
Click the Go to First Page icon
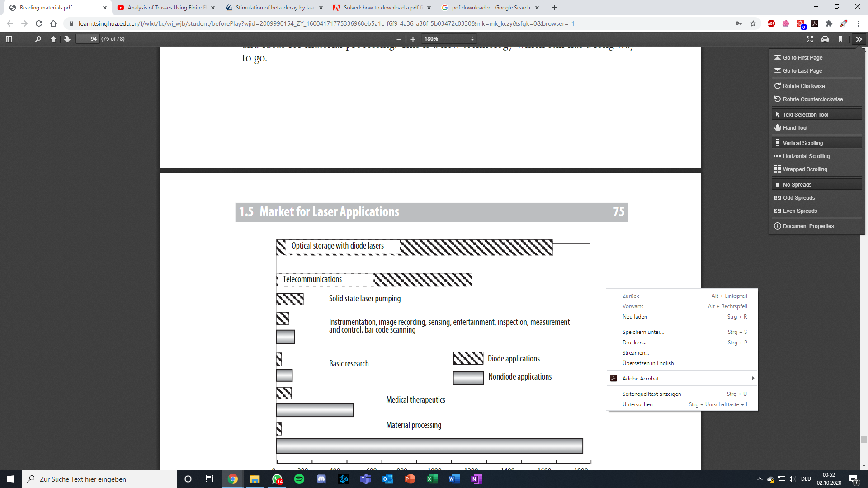pos(778,57)
